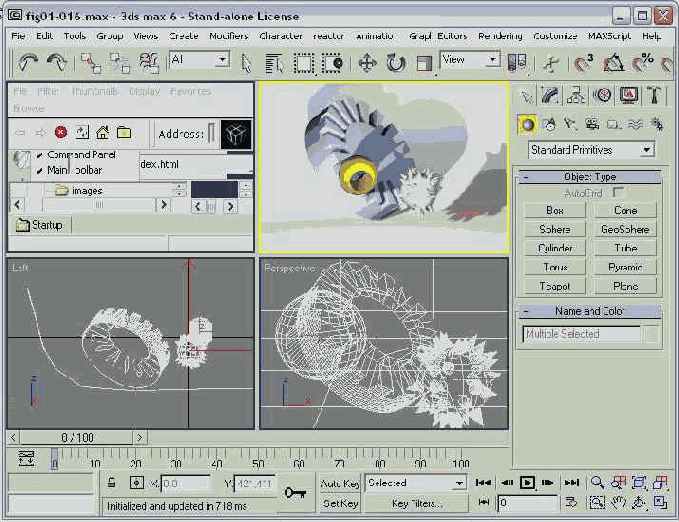Toggle Auto Key animation mode
679x522 pixels.
(x=339, y=483)
